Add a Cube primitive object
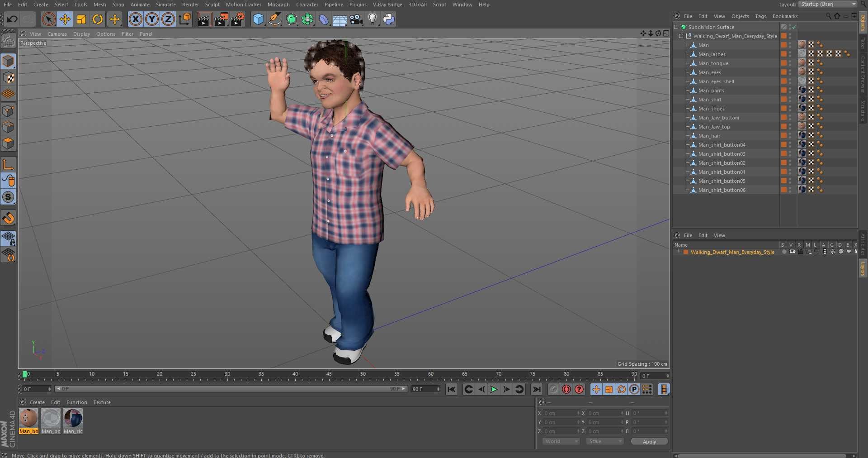The width and height of the screenshot is (868, 458). click(x=258, y=19)
